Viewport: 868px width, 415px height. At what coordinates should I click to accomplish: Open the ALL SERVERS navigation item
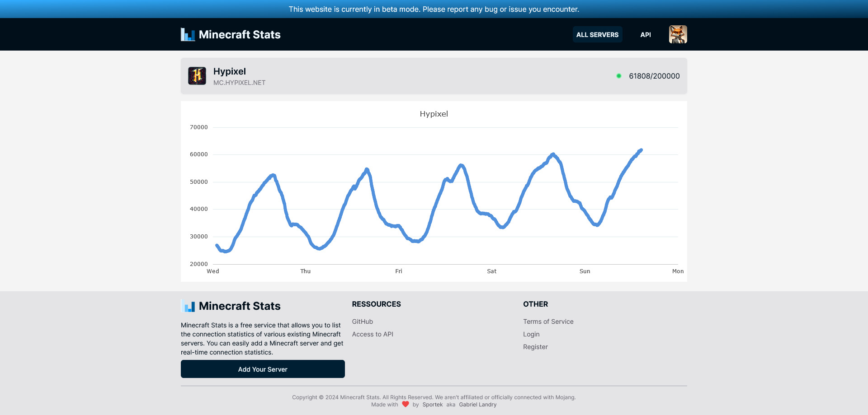click(597, 34)
